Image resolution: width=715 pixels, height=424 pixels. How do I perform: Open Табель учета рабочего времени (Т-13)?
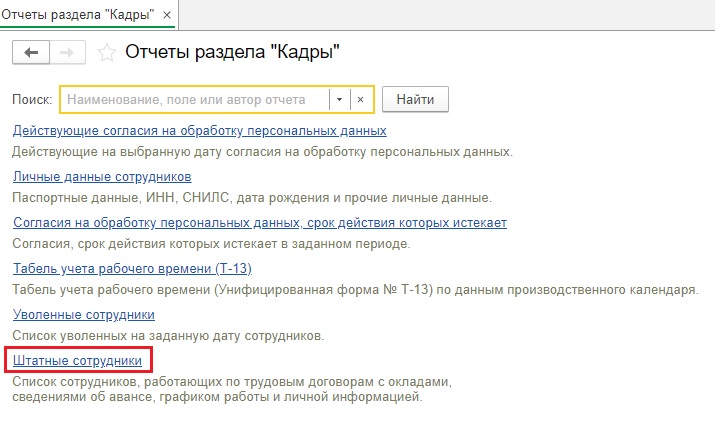[132, 268]
